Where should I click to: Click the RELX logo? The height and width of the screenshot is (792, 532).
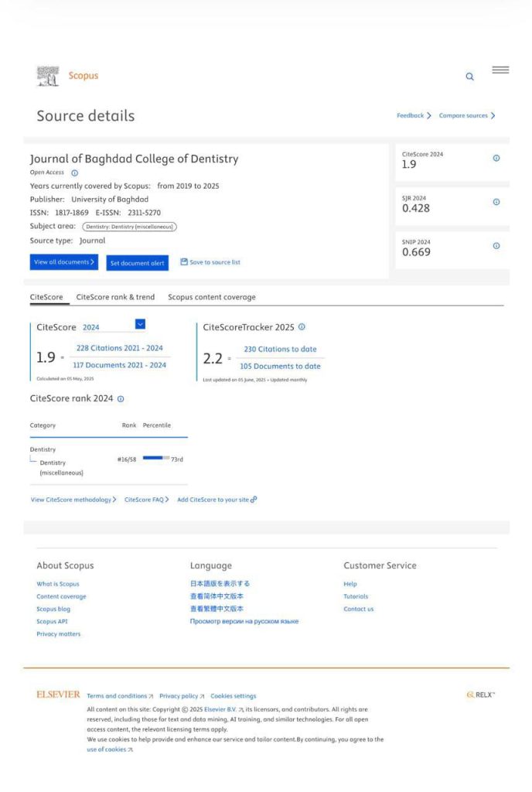[480, 695]
